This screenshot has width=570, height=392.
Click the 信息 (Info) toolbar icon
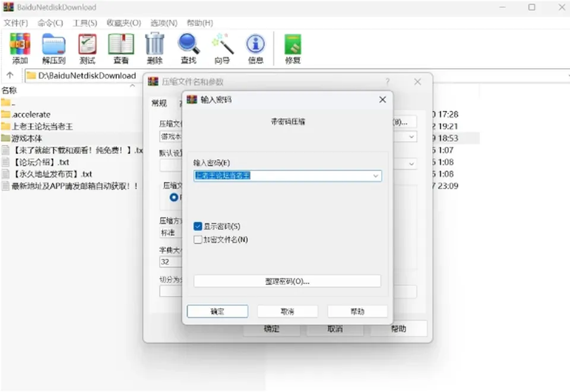click(255, 48)
